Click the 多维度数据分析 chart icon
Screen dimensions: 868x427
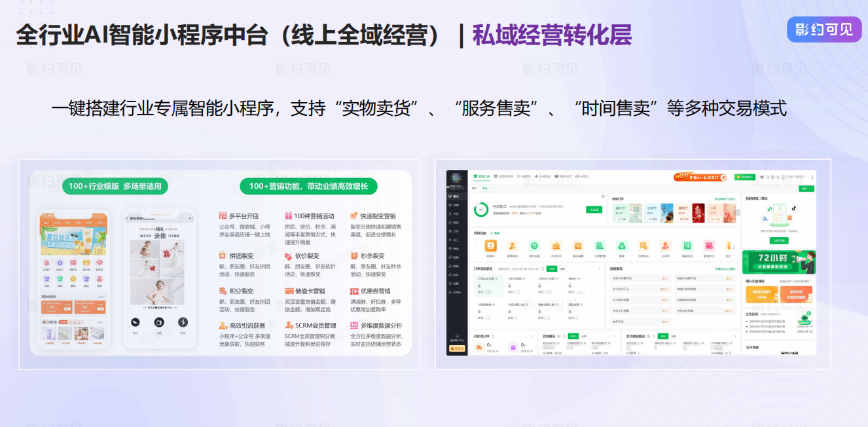(x=353, y=325)
